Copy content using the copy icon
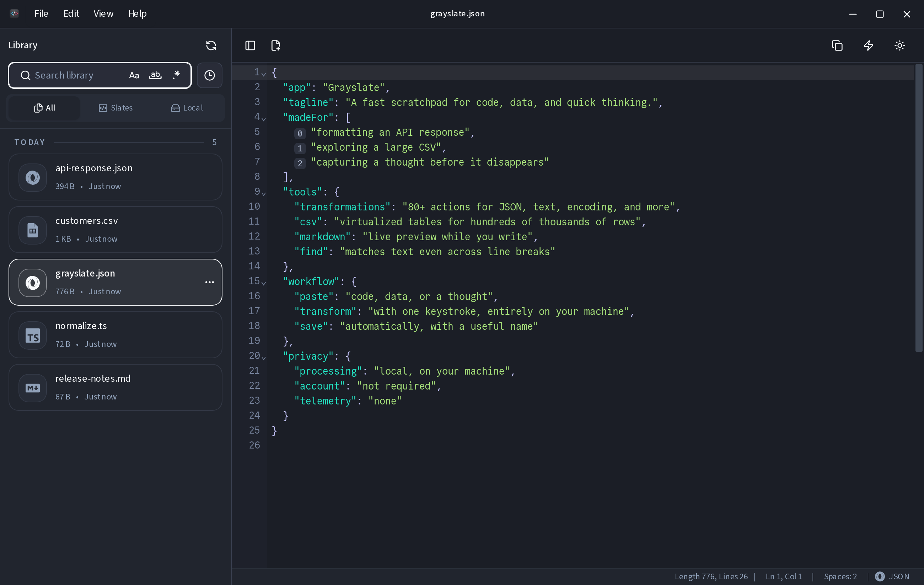 click(837, 46)
